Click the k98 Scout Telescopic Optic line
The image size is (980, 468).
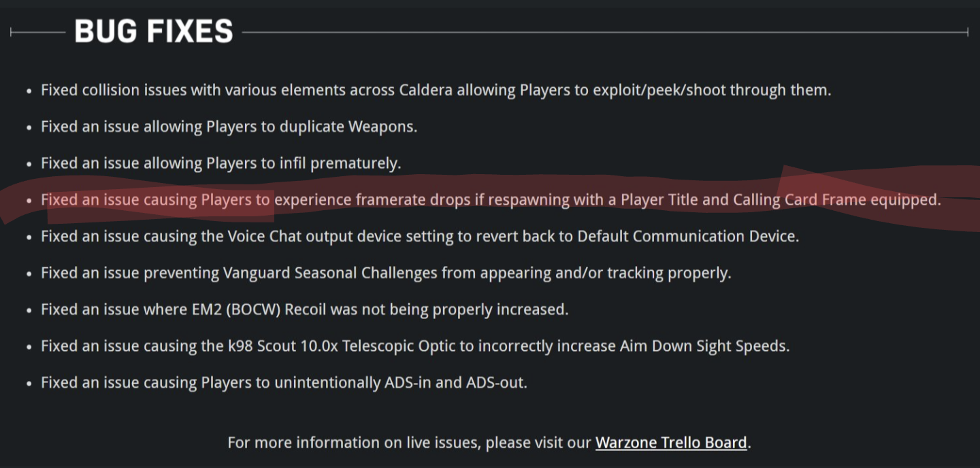415,346
